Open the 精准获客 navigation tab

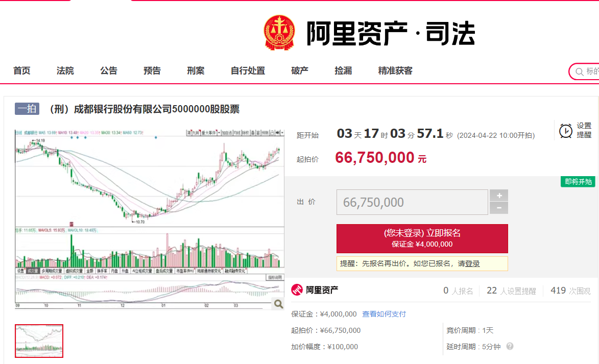pyautogui.click(x=395, y=70)
